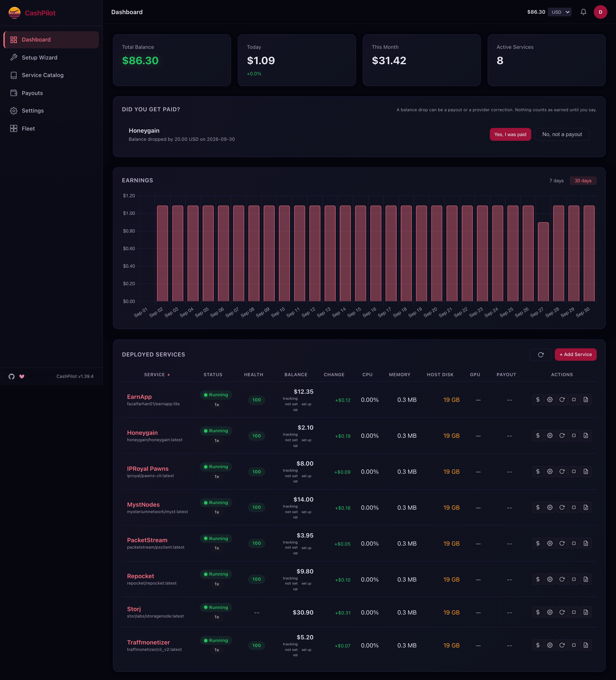View Storj logs document icon

click(586, 612)
